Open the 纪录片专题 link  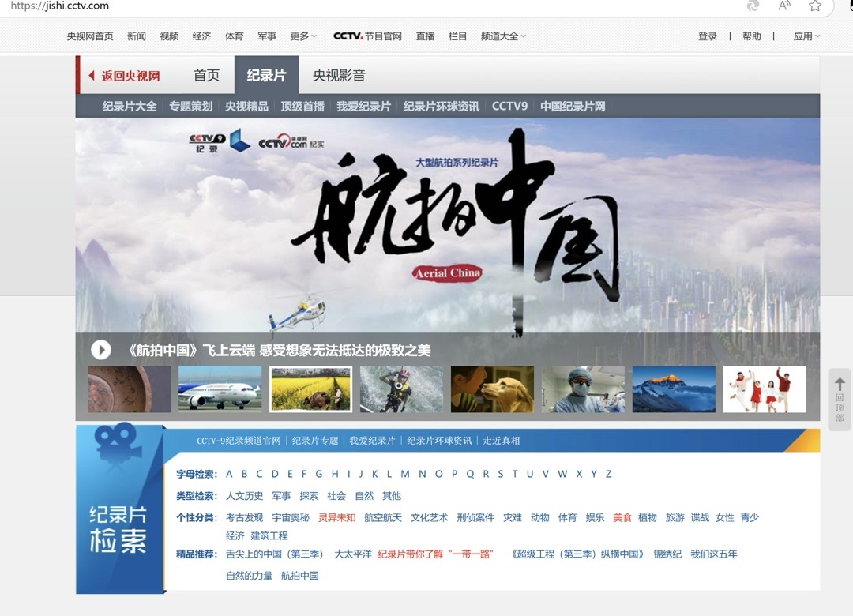(315, 440)
